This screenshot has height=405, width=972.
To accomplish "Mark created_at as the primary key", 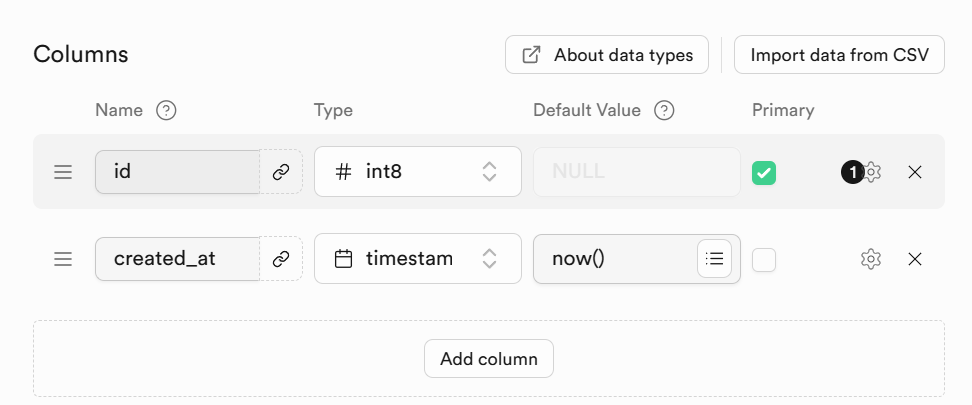I will coord(764,259).
